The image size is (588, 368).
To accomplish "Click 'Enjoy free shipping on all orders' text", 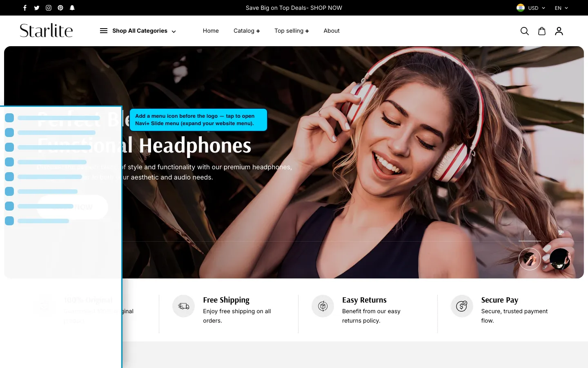I will 237,316.
